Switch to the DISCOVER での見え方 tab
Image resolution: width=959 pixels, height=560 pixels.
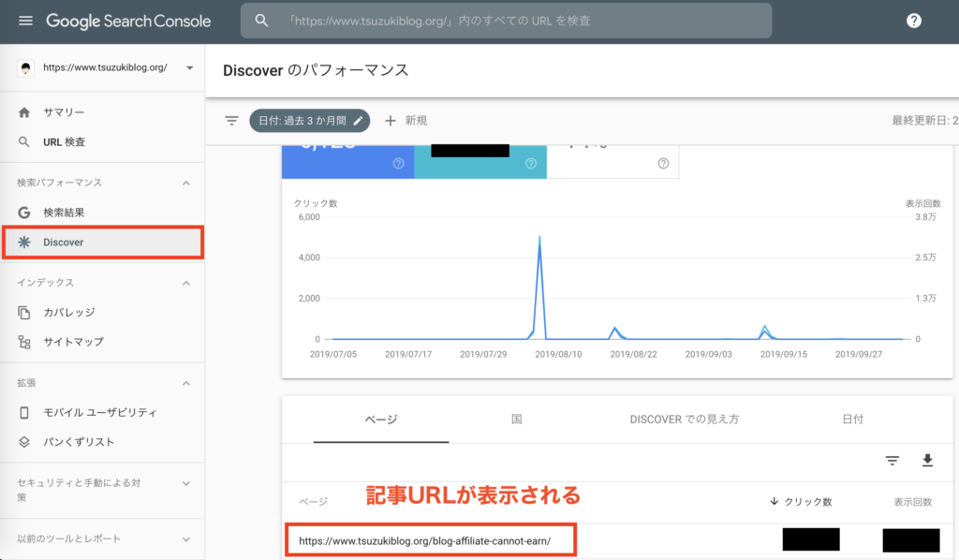(684, 420)
